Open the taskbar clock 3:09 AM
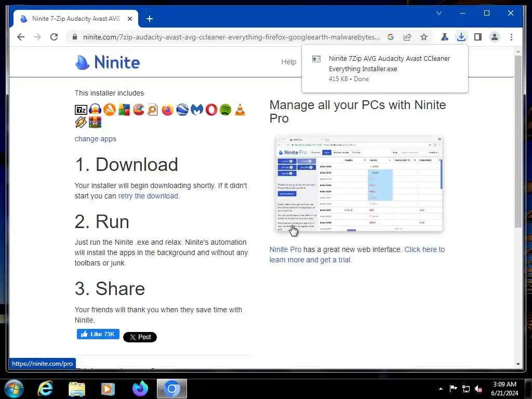 tap(504, 389)
